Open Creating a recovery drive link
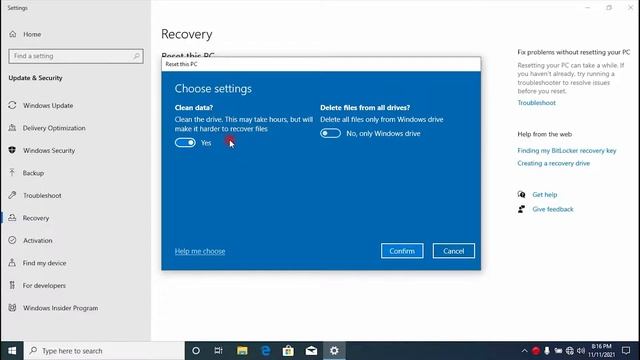The image size is (640, 360). tap(553, 163)
